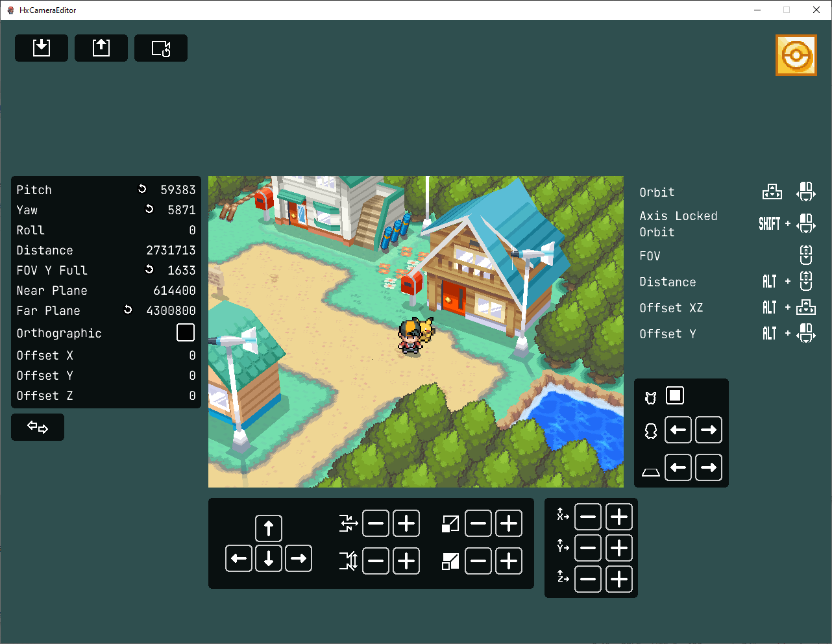Click minus beside the upper scale-square icon
This screenshot has height=644, width=832.
pos(478,523)
